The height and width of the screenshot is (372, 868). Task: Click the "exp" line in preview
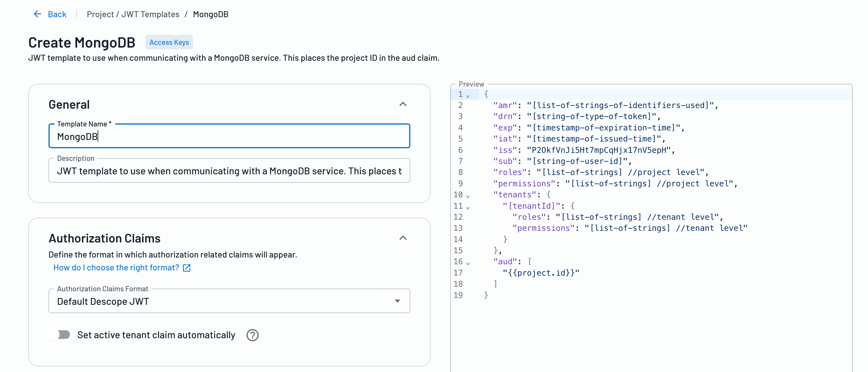pyautogui.click(x=589, y=128)
